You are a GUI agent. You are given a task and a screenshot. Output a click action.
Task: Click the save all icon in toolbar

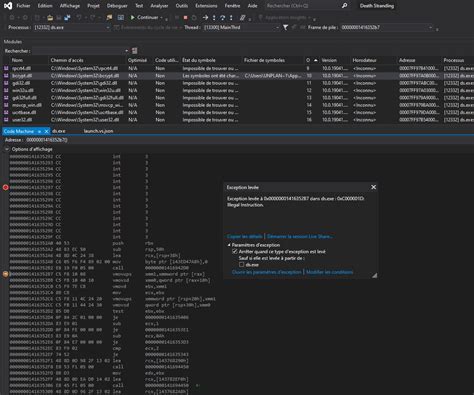point(67,17)
